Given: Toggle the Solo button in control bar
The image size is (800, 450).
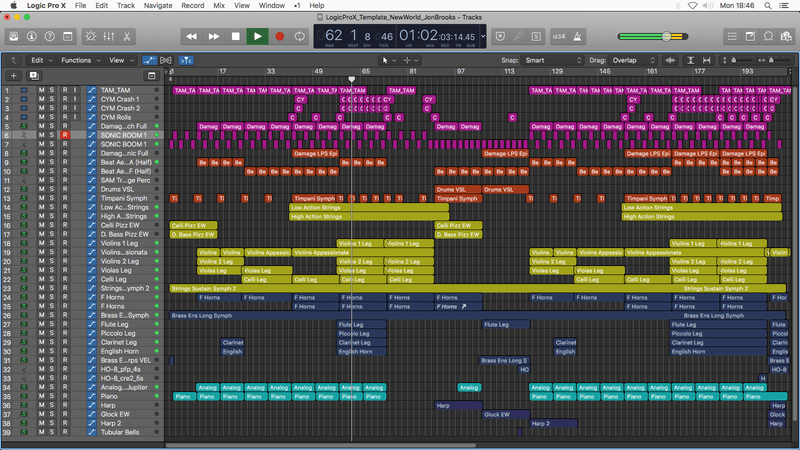Looking at the screenshot, I should point(536,37).
